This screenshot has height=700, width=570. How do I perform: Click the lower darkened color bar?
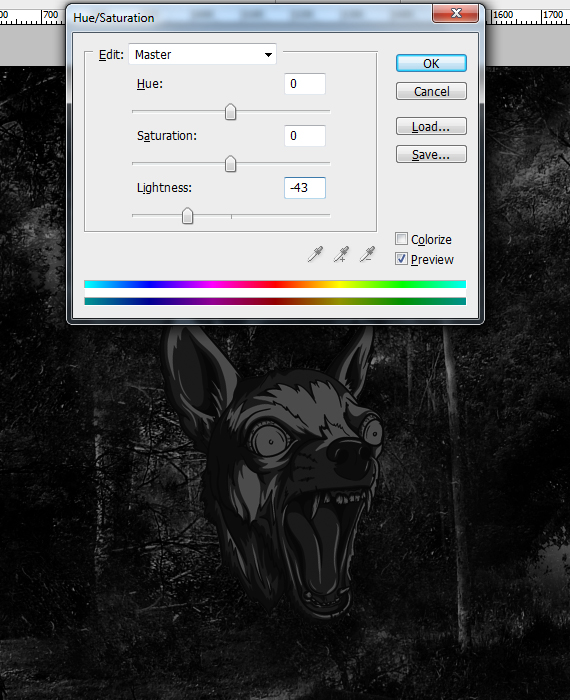click(x=275, y=301)
